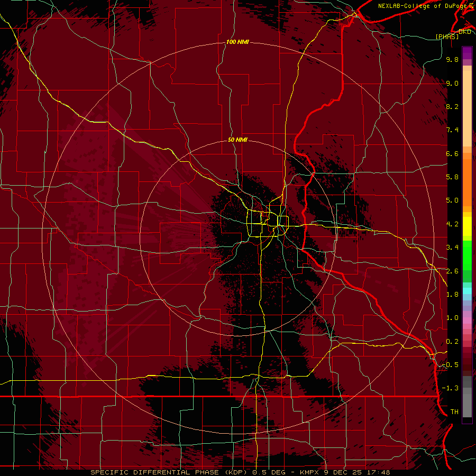Click the 5.0 scale value
Viewport: 476px width, 476px height.
[452, 200]
